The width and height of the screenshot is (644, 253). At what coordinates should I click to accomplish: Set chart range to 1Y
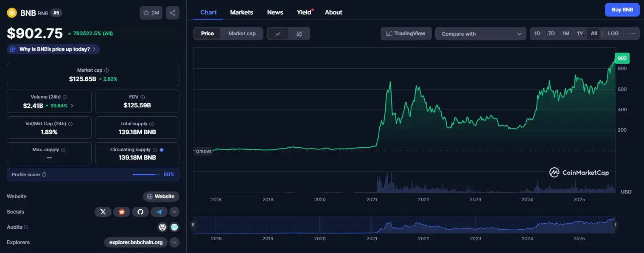click(x=580, y=34)
